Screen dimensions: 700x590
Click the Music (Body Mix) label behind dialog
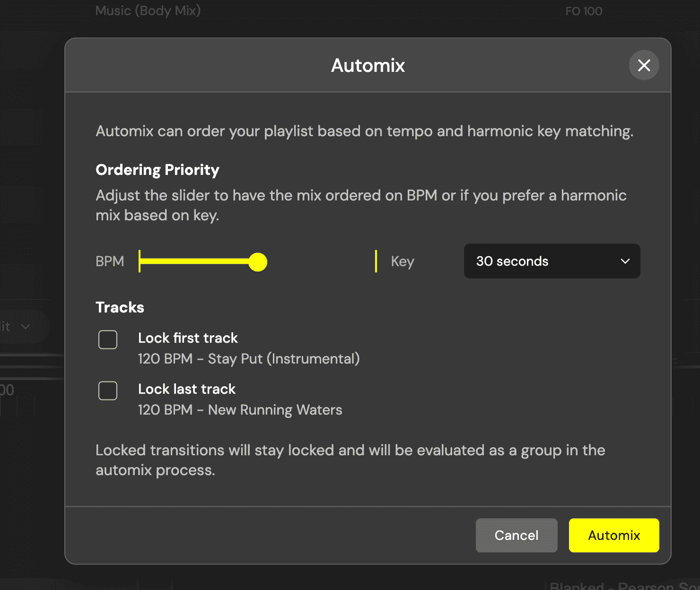148,11
